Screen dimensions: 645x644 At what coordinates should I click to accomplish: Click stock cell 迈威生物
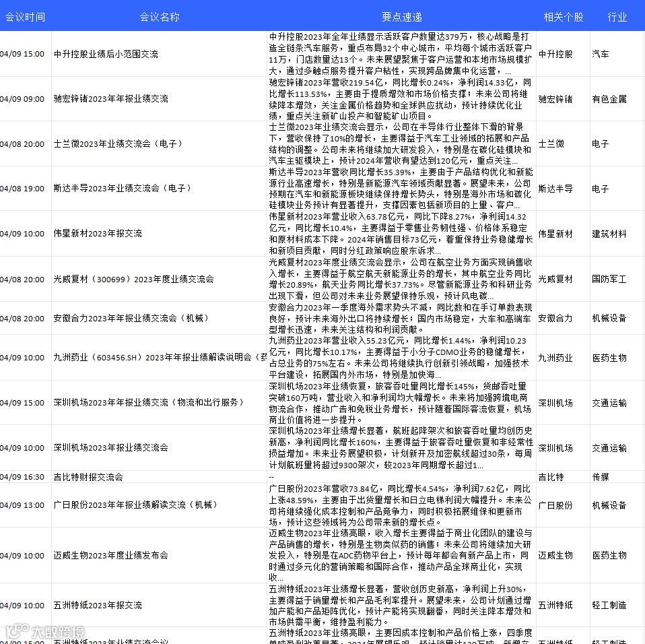coord(555,555)
